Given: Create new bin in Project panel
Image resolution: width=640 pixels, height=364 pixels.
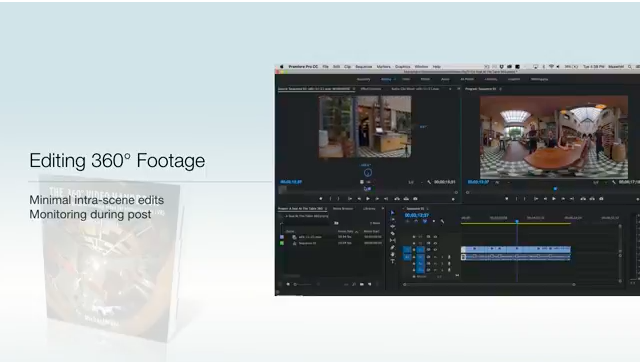Looking at the screenshot, I should [x=362, y=284].
